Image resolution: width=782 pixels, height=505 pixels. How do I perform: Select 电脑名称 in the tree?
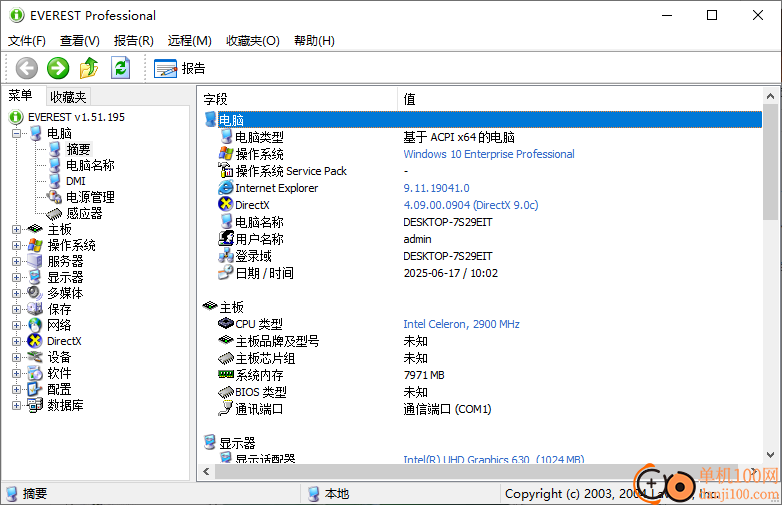90,165
